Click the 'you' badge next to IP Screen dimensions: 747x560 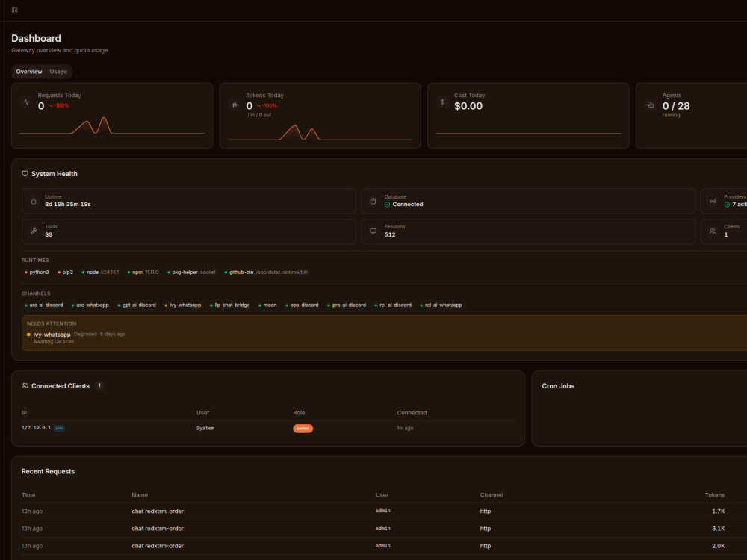(x=59, y=428)
